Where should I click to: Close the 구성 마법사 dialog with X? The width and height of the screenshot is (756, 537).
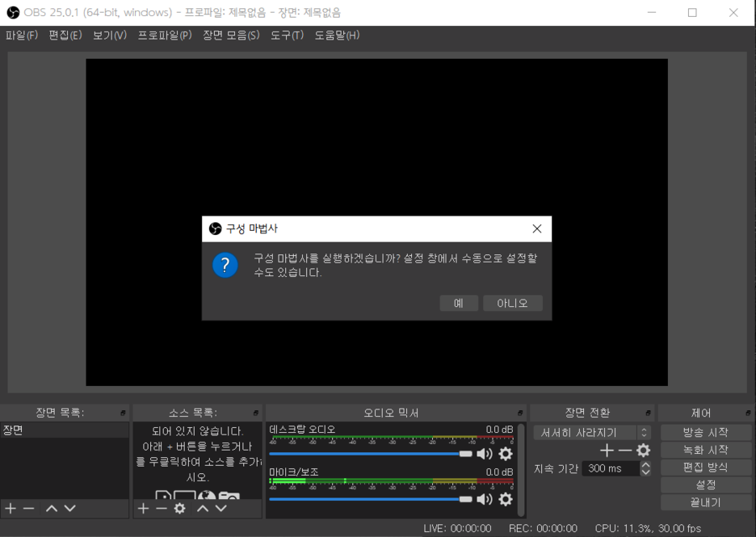coord(537,229)
